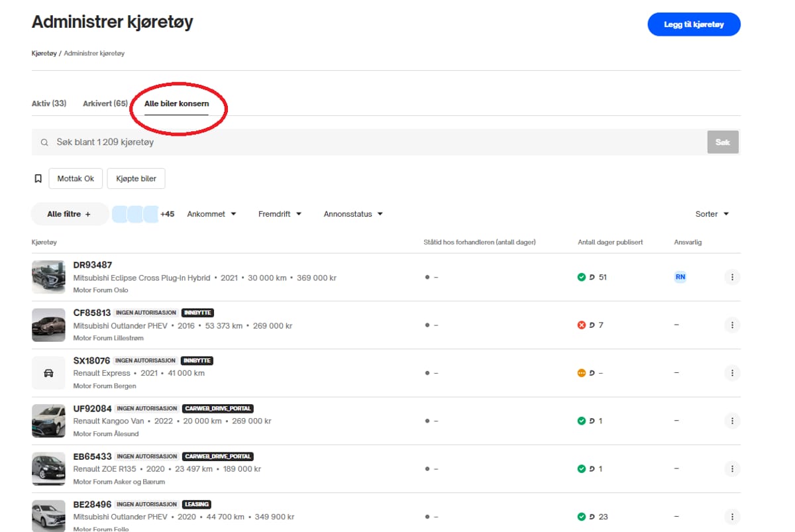This screenshot has height=532, width=795.
Task: Click the bookmark icon beside Mottak Ok
Action: 38,179
